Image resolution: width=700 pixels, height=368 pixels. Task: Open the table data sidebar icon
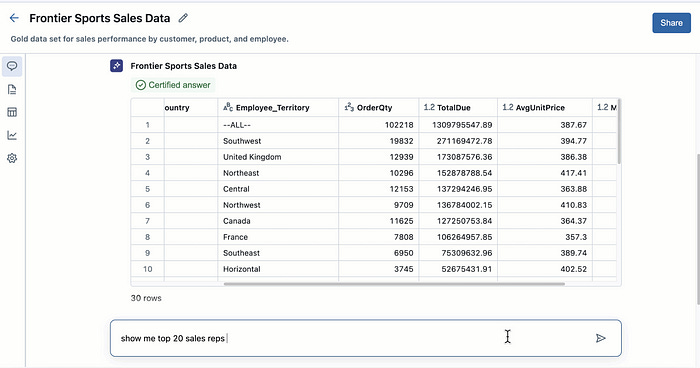click(x=12, y=112)
